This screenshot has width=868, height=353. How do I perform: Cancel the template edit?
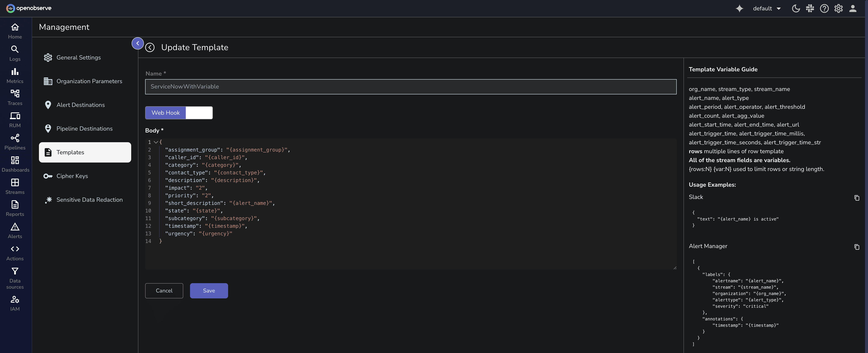point(164,290)
